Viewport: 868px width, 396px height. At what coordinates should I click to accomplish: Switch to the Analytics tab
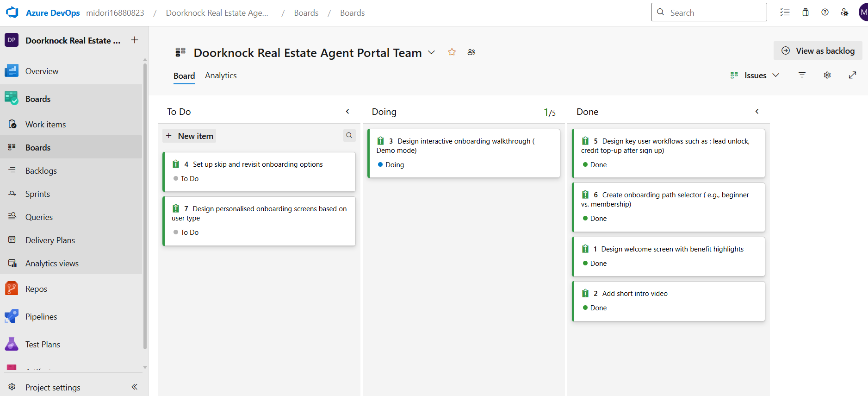(x=221, y=75)
